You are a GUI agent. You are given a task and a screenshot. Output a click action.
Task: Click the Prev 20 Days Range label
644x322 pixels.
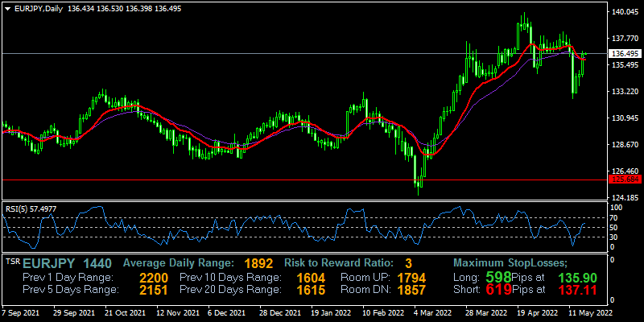tap(231, 290)
